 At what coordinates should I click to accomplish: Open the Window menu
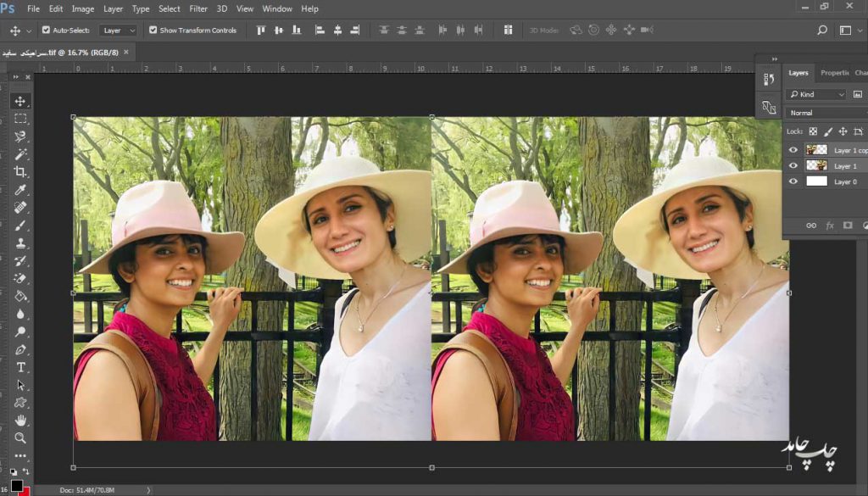coord(277,8)
